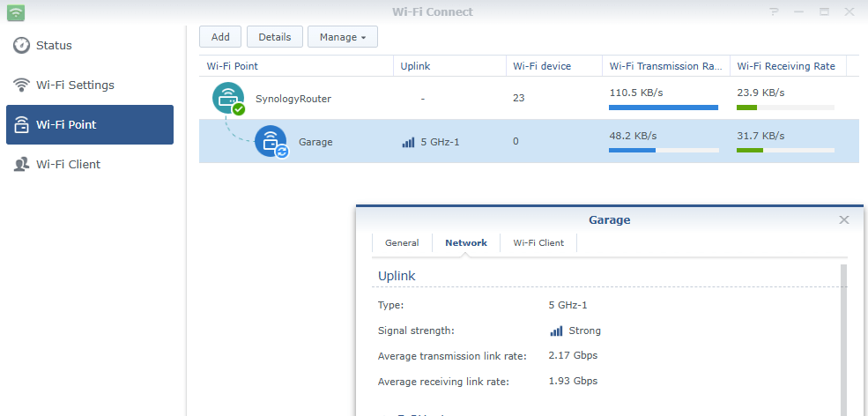Screen dimensions: 868x416
Task: Click the Wi-Fi Settings signal icon
Action: pyautogui.click(x=21, y=85)
